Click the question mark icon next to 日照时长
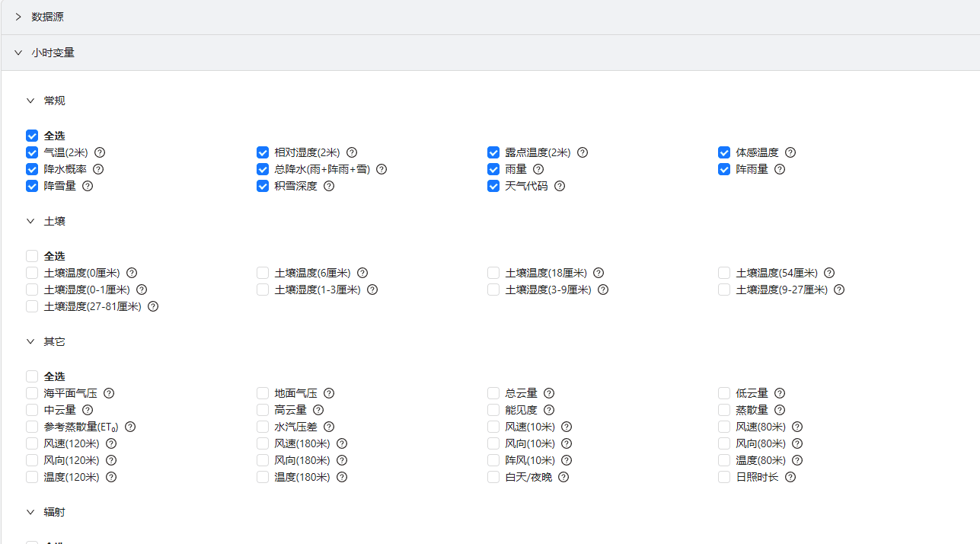980x544 pixels. click(790, 477)
